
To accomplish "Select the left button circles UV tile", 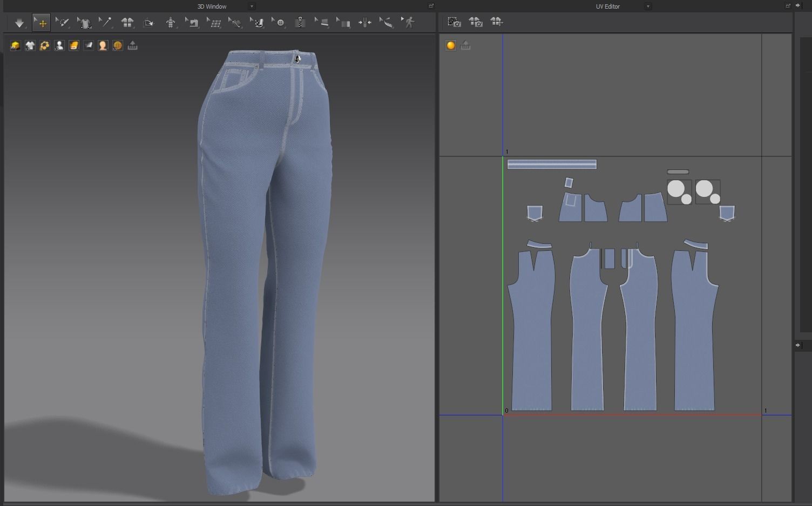I will tap(679, 192).
